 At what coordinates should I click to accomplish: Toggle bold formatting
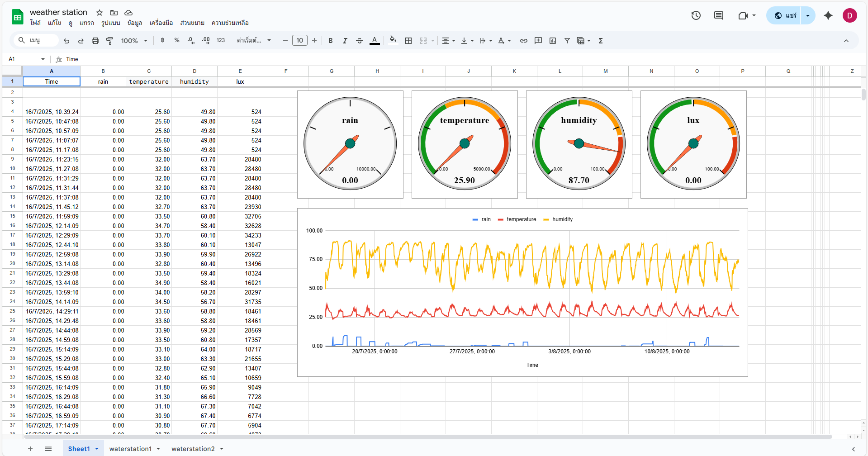click(x=330, y=41)
